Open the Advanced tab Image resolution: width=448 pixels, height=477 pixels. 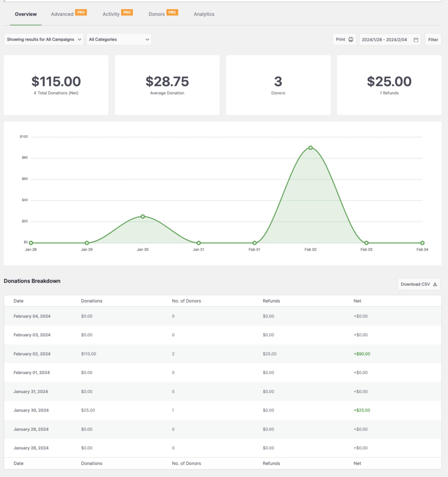point(62,14)
